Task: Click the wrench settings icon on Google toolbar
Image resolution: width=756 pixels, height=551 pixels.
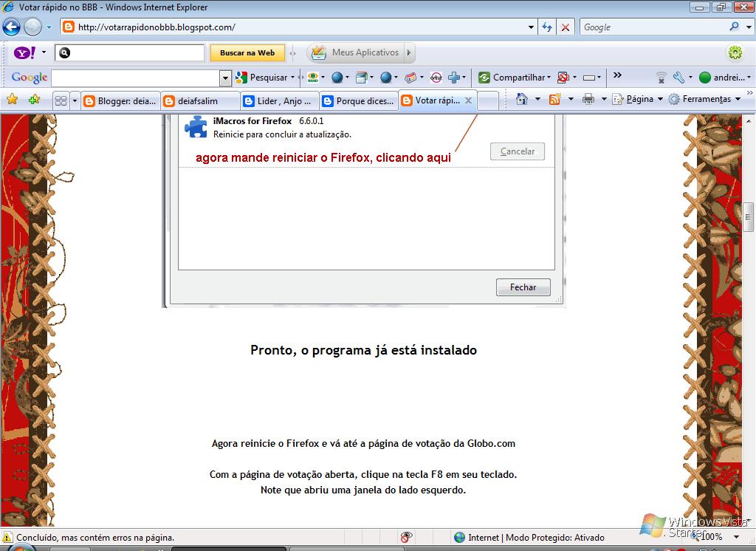Action: [679, 78]
